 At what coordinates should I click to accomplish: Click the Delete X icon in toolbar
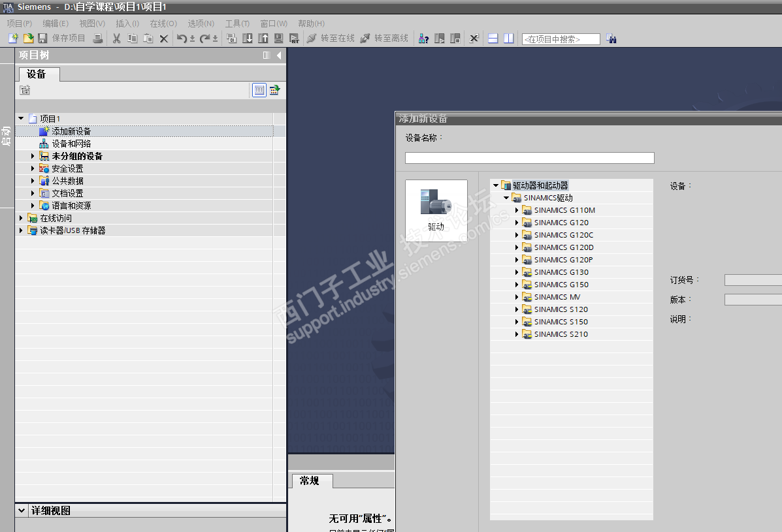click(x=163, y=39)
